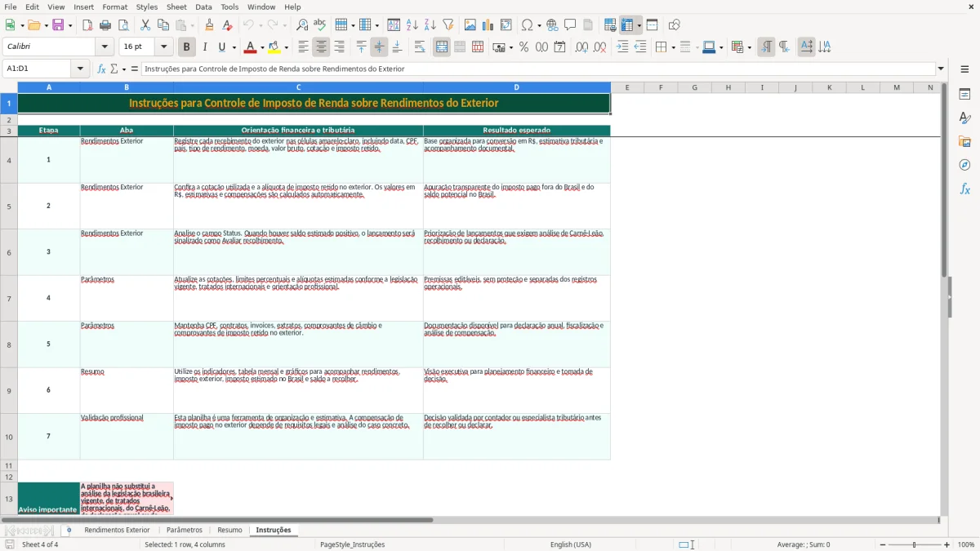
Task: Click the Save document icon
Action: pyautogui.click(x=58, y=25)
